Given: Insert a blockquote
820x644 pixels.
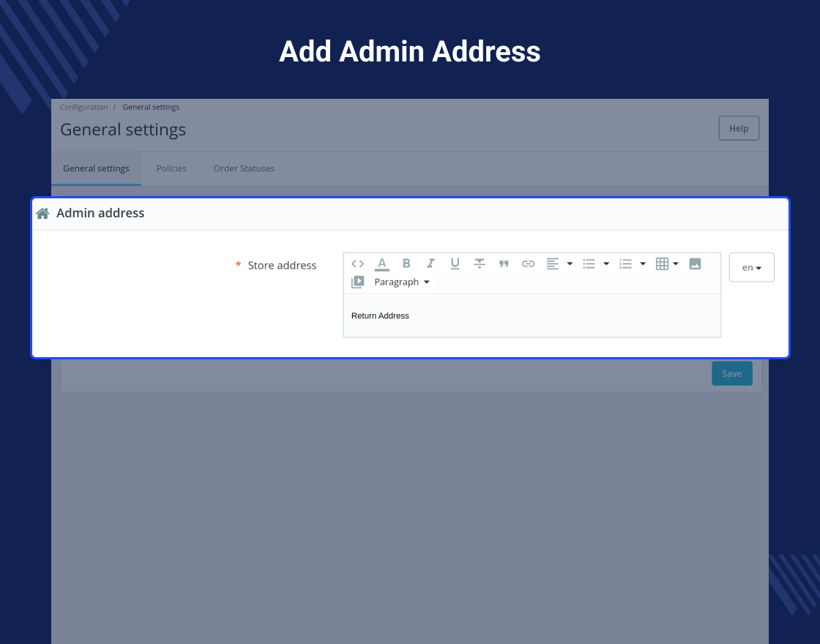Looking at the screenshot, I should click(504, 264).
